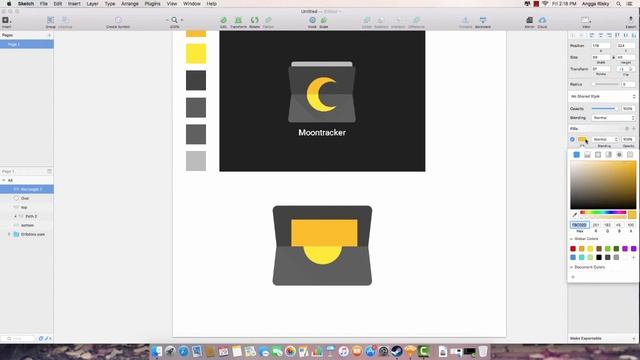The height and width of the screenshot is (360, 640).
Task: Select pattern fill type icon
Action: click(619, 155)
